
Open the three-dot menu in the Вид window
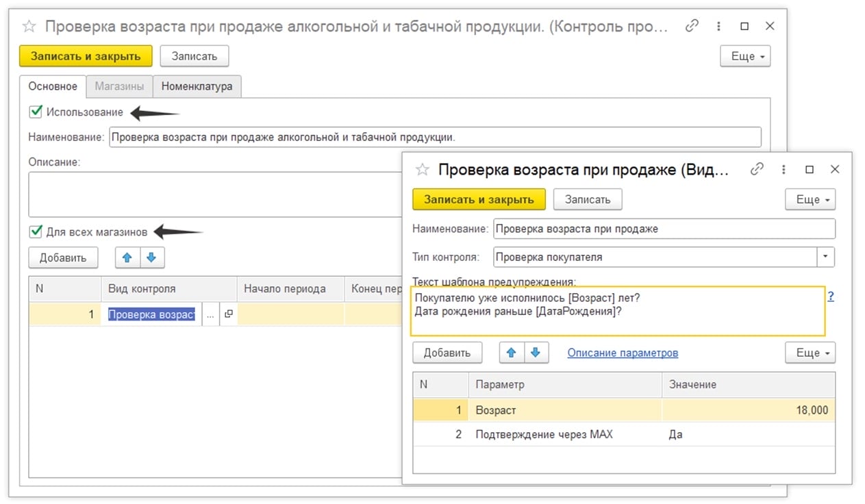click(783, 168)
